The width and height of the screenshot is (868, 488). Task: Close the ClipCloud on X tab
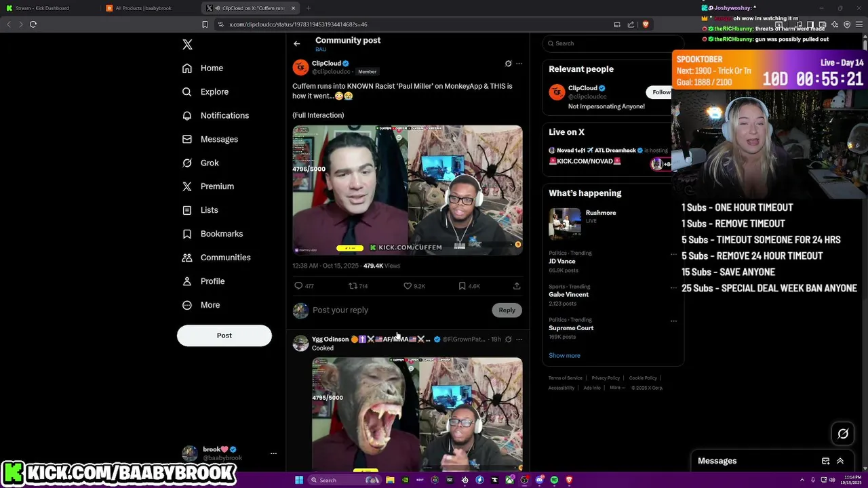(294, 8)
